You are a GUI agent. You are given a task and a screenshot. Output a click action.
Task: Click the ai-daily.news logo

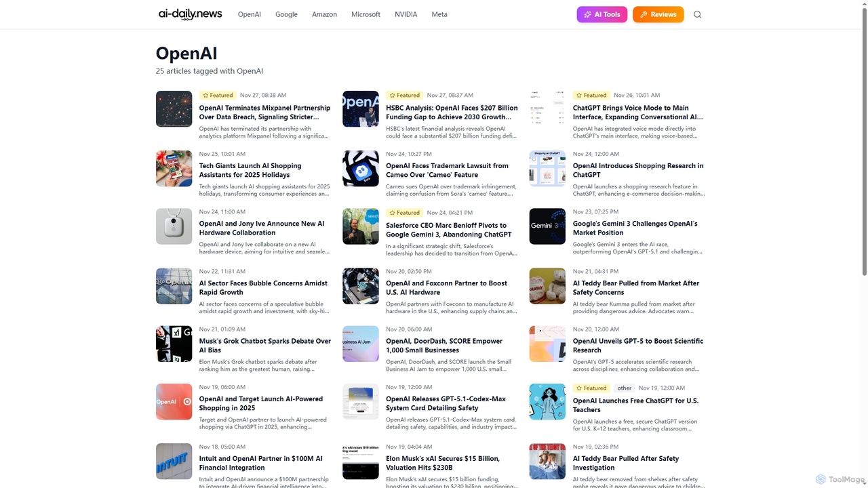pos(190,14)
